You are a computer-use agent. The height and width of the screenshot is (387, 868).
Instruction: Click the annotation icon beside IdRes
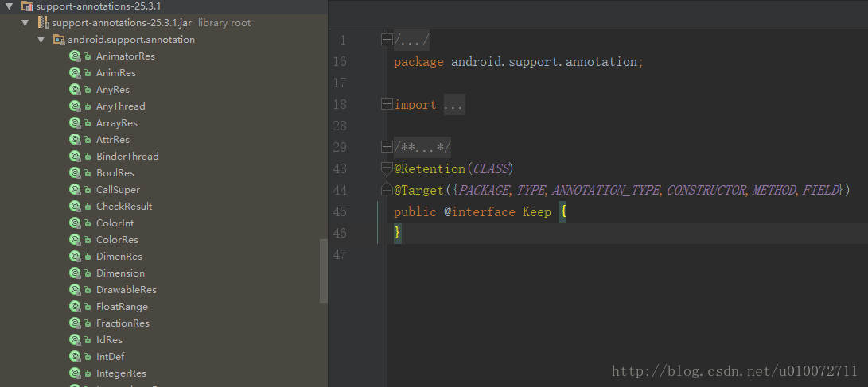[75, 340]
